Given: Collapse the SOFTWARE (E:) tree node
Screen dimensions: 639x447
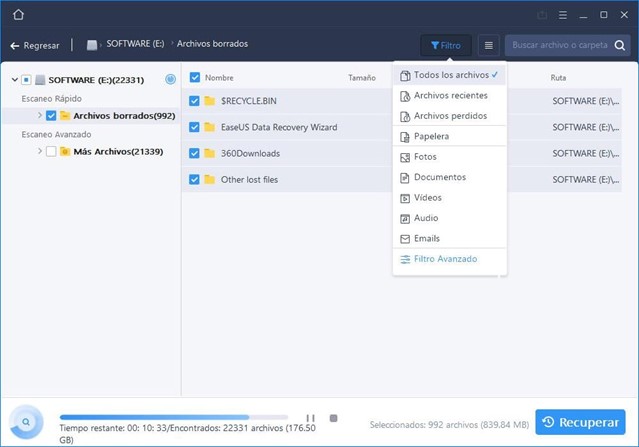Looking at the screenshot, I should coord(14,79).
